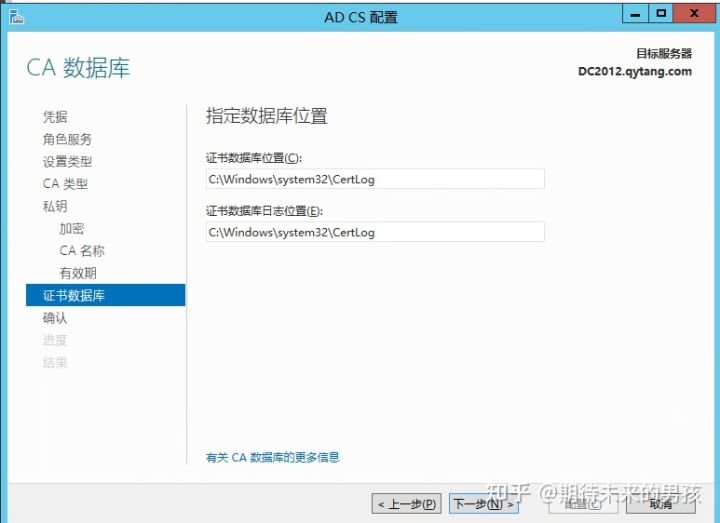720x523 pixels.
Task: Click the CA 数据库 page title
Action: click(x=78, y=68)
